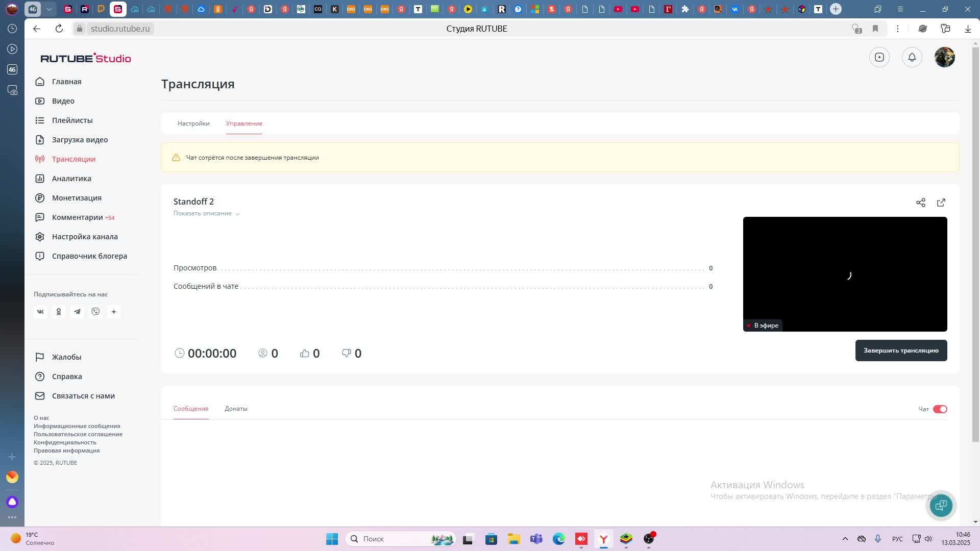Open stream in new window icon

pos(941,203)
